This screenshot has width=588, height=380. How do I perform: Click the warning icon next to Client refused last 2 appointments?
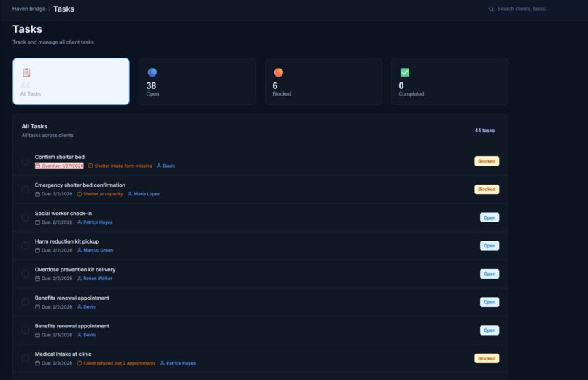pos(79,363)
